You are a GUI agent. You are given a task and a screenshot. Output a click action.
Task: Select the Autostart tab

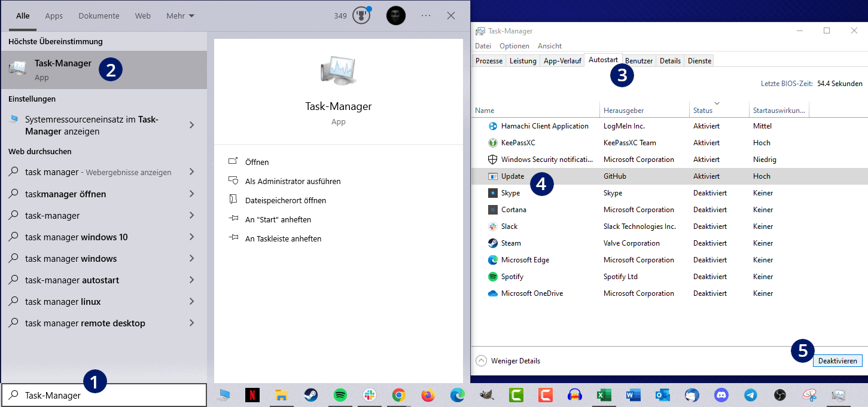(x=603, y=60)
